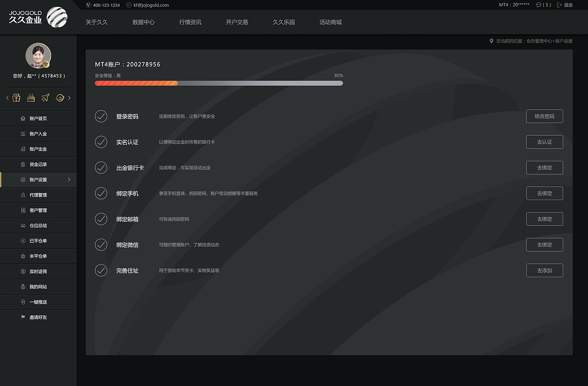Open the user avatar photo

pos(38,56)
